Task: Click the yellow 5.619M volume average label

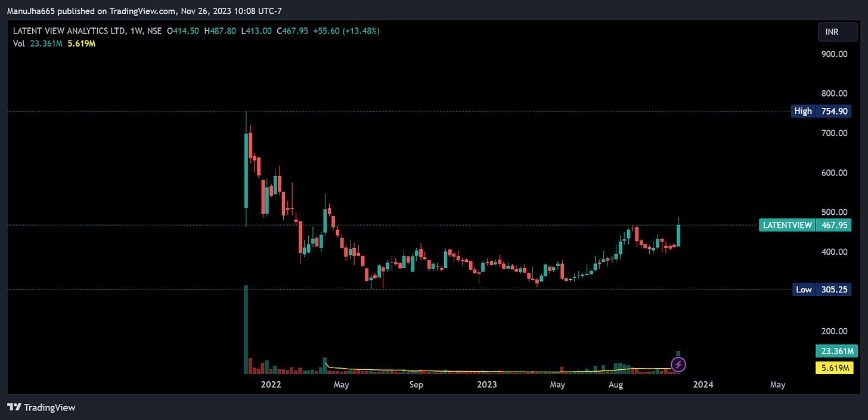Action: (x=833, y=368)
